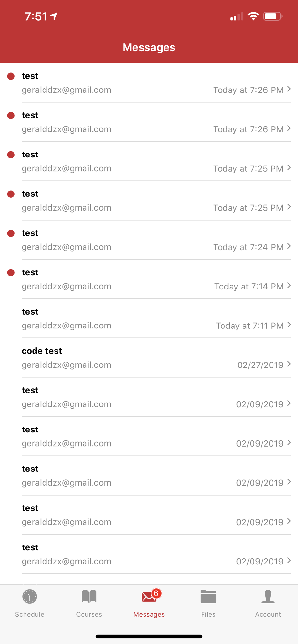Switch to the Files tab label
This screenshot has height=644, width=298.
(x=208, y=614)
